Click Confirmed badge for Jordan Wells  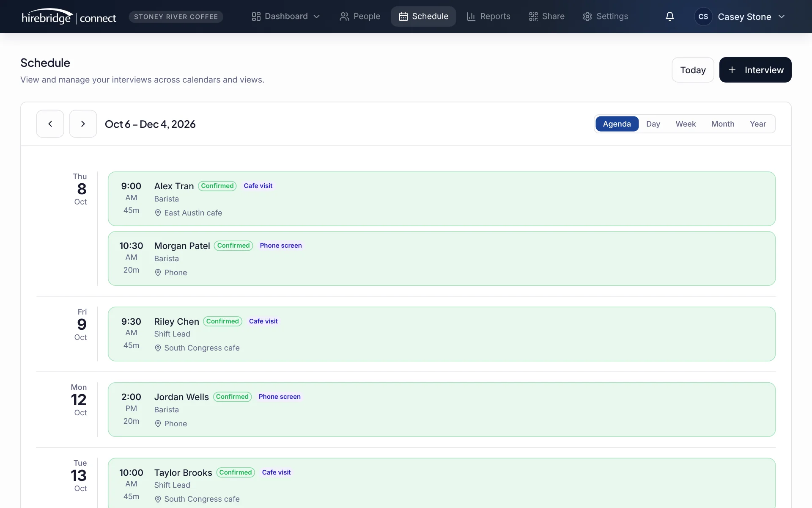tap(232, 397)
